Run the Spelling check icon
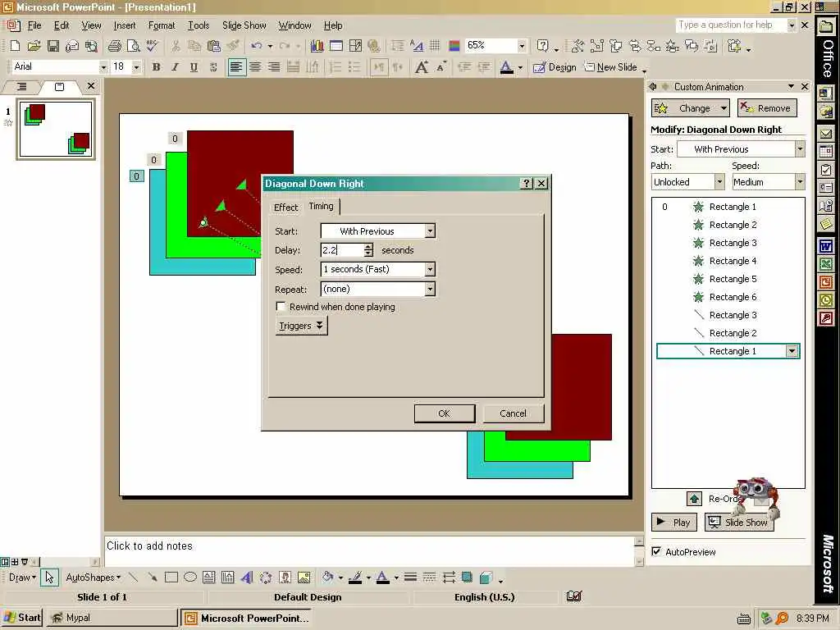The image size is (840, 630). click(x=152, y=46)
